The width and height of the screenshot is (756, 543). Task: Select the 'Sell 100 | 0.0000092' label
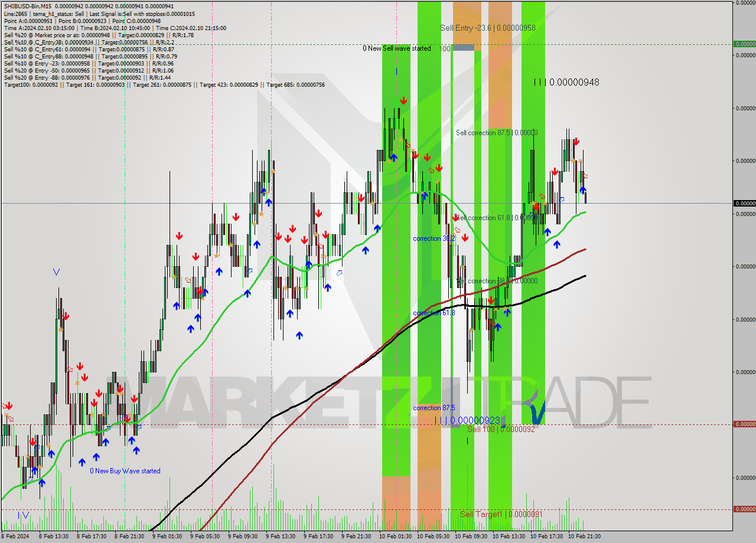pos(501,429)
